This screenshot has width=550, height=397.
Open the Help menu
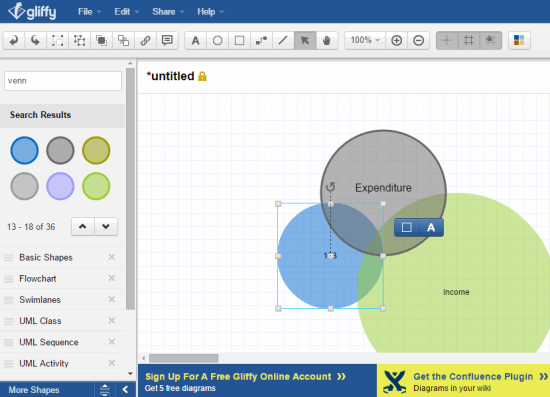pyautogui.click(x=210, y=12)
